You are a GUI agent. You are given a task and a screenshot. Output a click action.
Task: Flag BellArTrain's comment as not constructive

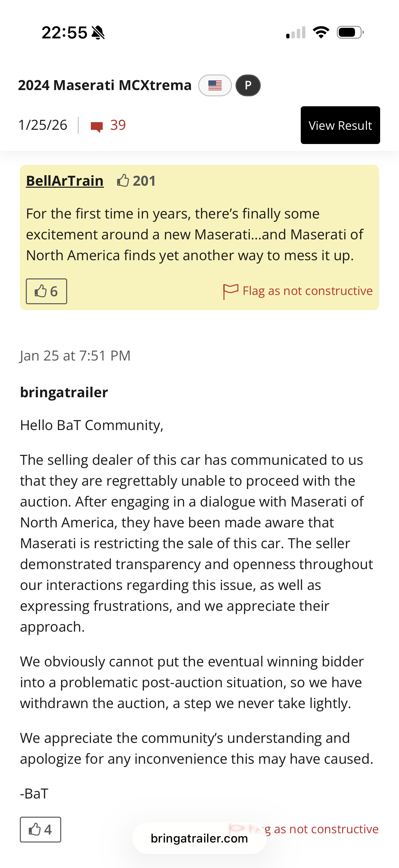pos(307,291)
